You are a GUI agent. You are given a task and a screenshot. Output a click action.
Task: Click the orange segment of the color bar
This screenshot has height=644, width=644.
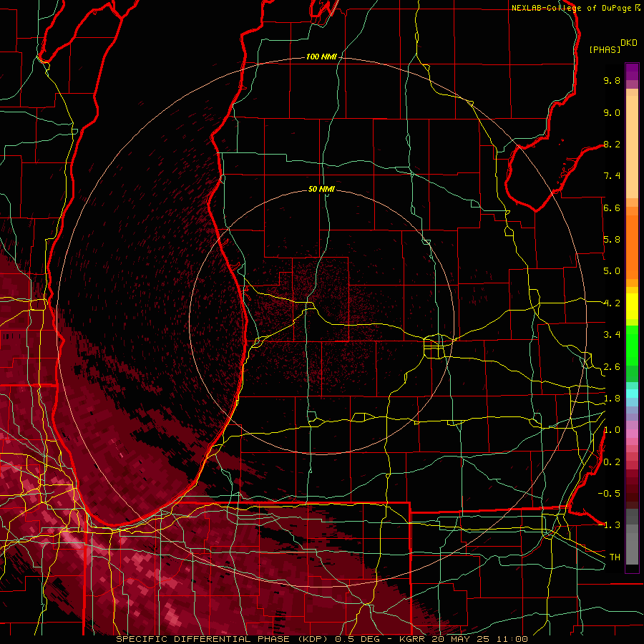click(632, 246)
